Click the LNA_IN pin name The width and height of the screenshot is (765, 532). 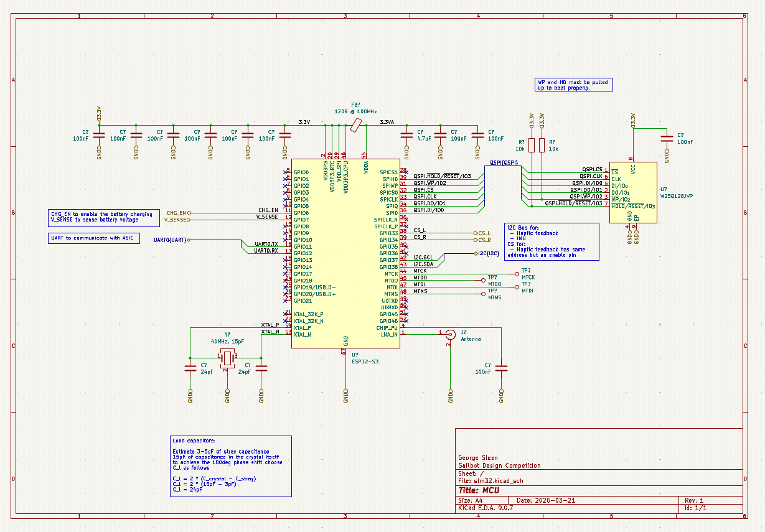389,335
